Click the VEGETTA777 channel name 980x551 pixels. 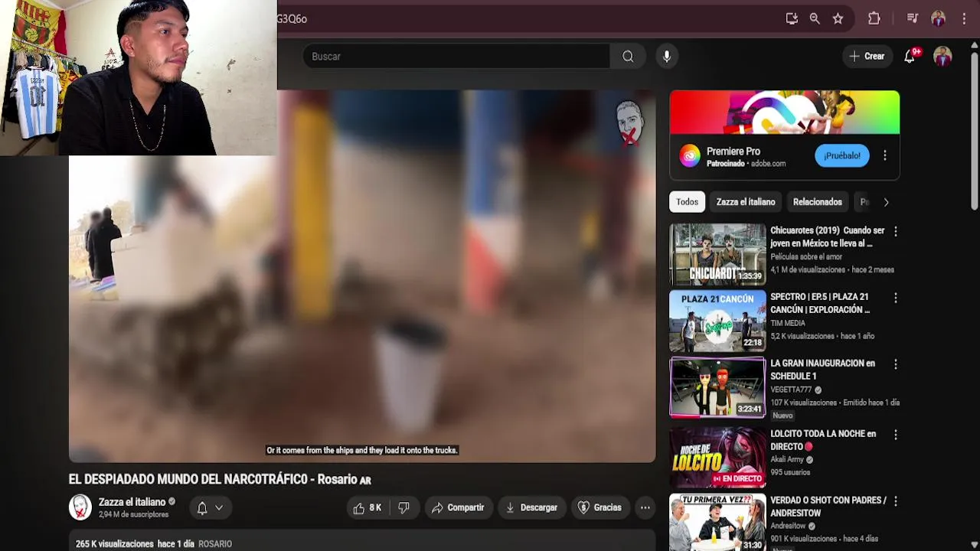click(791, 390)
